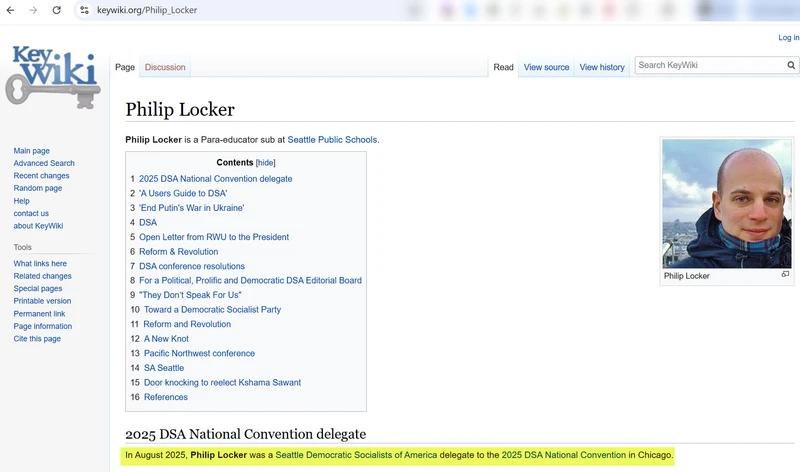
Task: Open about KeyWiki link
Action: click(38, 226)
